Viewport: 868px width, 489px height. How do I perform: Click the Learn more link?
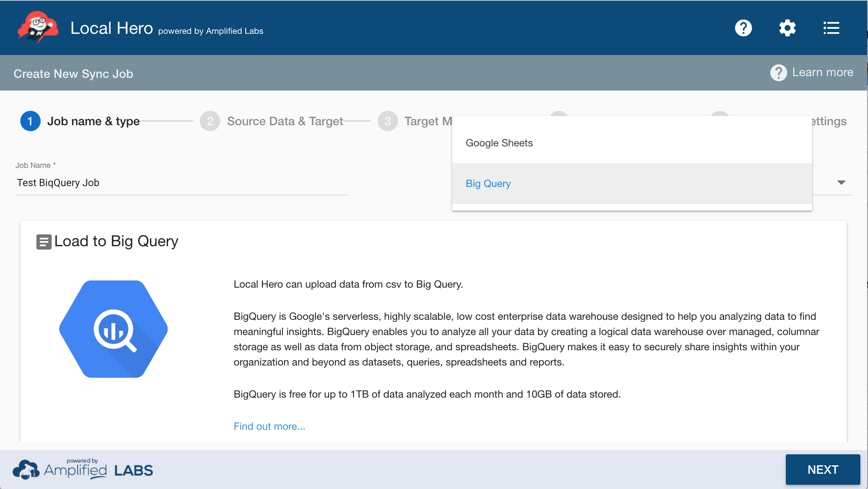coord(822,73)
